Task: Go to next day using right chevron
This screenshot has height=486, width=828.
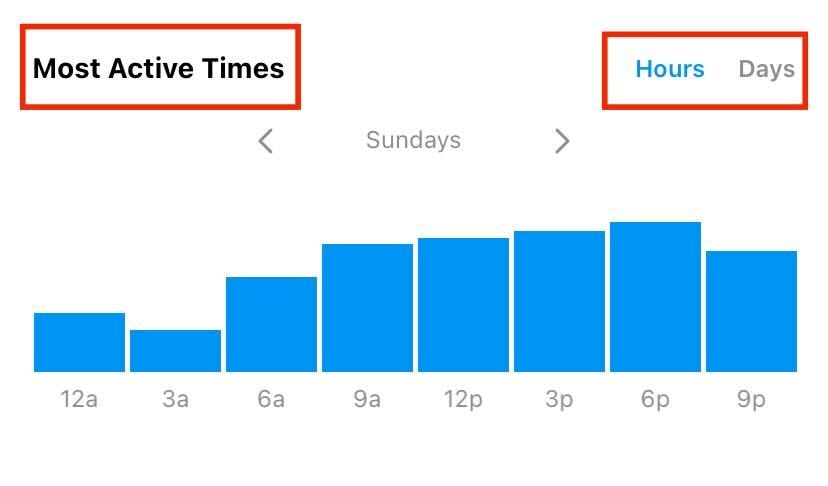Action: (x=562, y=141)
